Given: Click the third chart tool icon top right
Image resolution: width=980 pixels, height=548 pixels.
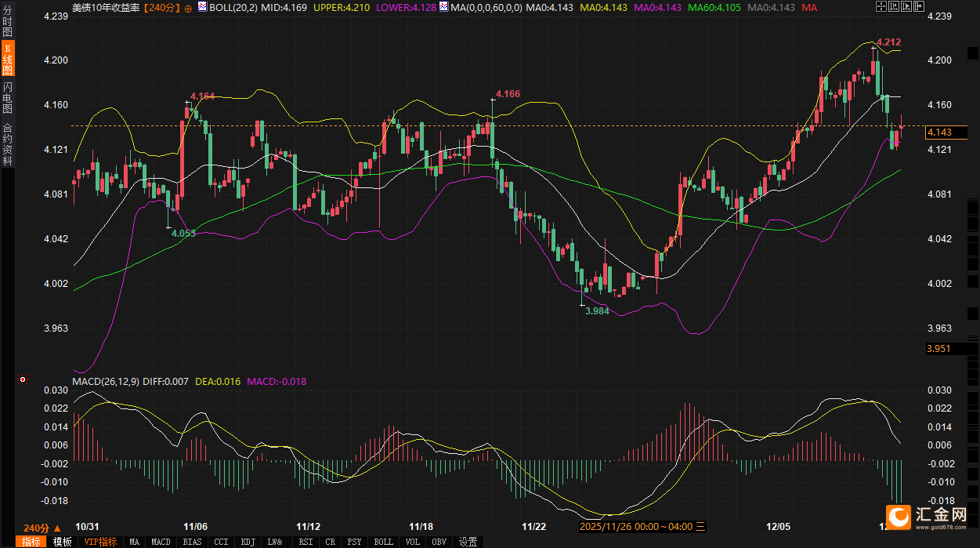Looking at the screenshot, I should (906, 6).
